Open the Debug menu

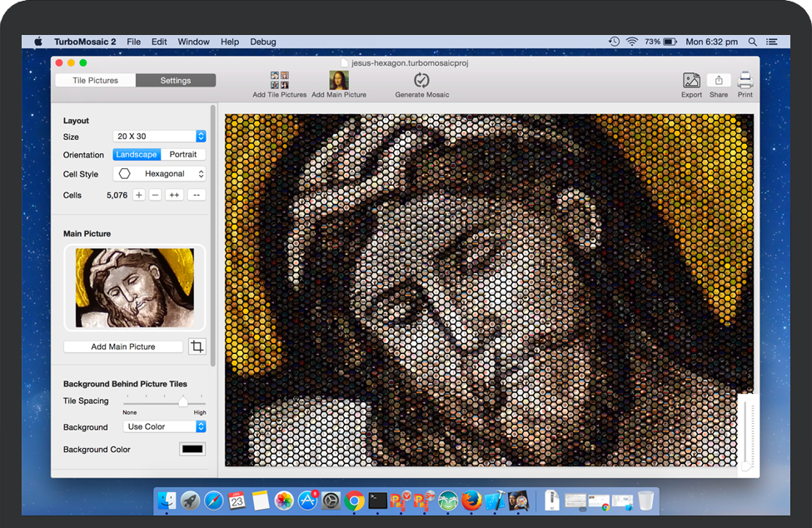pyautogui.click(x=263, y=42)
